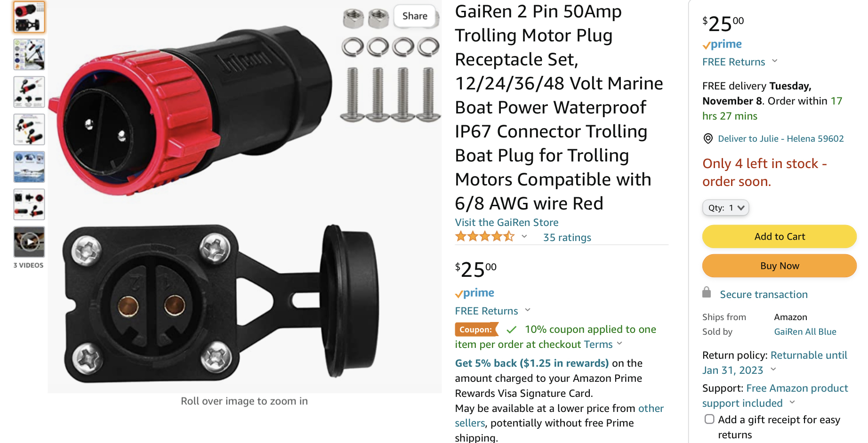868x443 pixels.
Task: Check the gift receipt checkbox
Action: 709,419
